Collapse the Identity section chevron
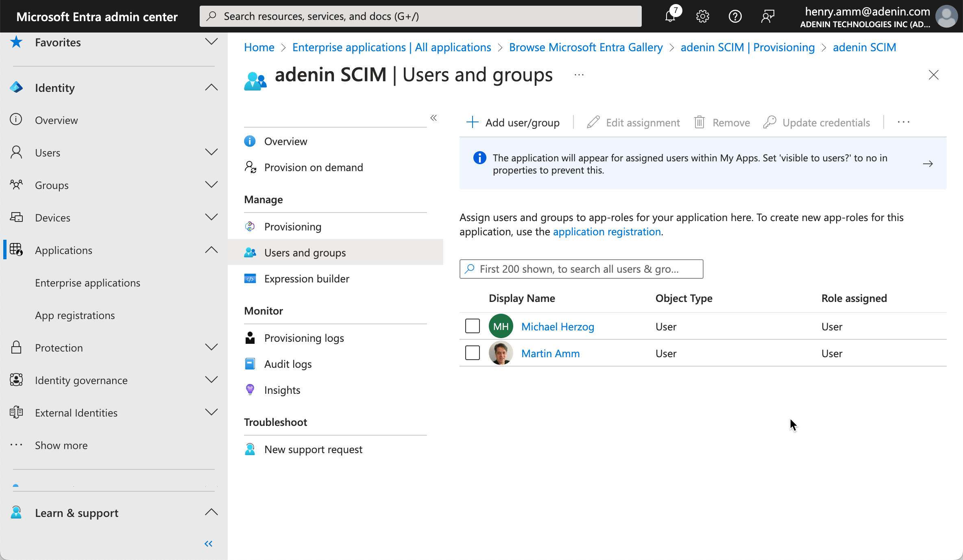This screenshot has width=963, height=560. click(211, 87)
